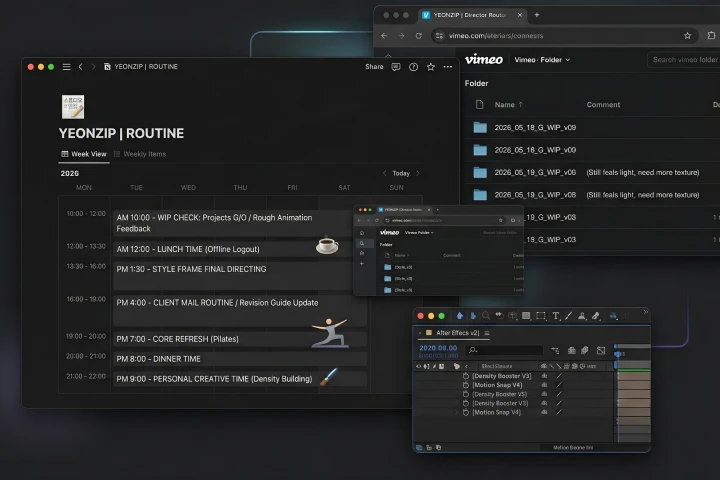Image resolution: width=720 pixels, height=480 pixels.
Task: Toggle the third pane button at timeline bottom
Action: pos(439,447)
